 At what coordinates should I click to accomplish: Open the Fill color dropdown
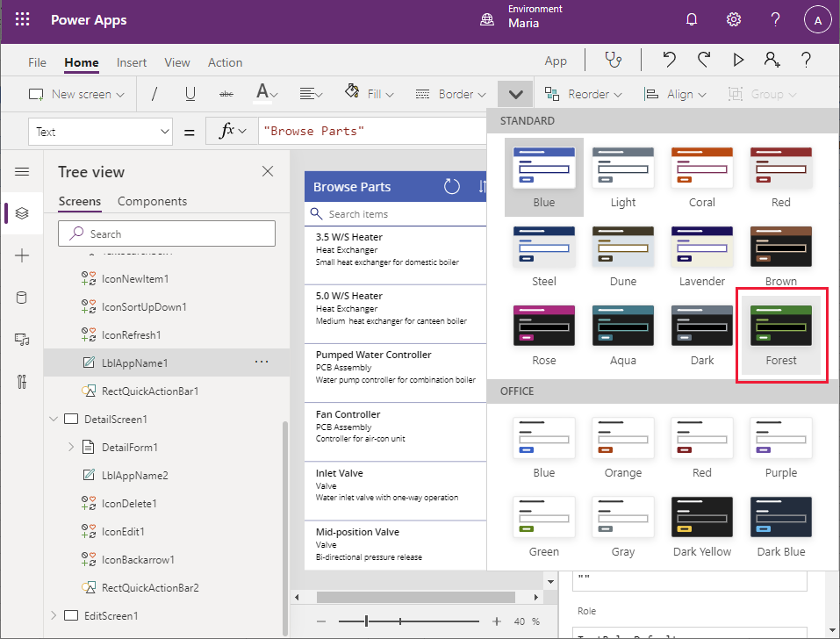[370, 94]
